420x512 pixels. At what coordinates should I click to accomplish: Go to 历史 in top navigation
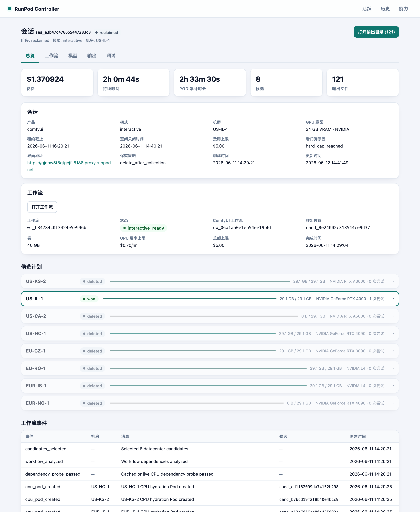coord(385,9)
